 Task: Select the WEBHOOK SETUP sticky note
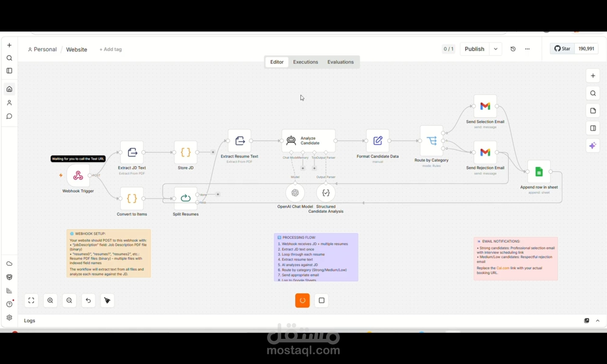(x=109, y=254)
